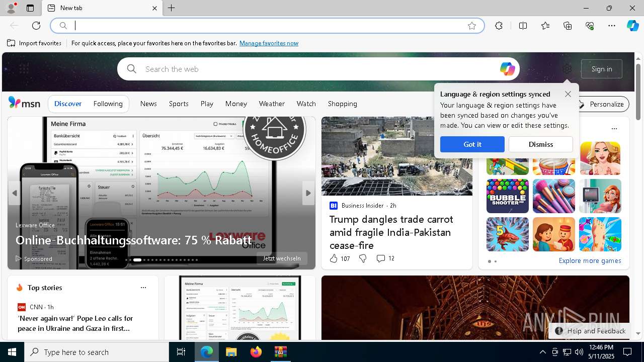Go to previous carousel slide arrow

[x=14, y=193]
